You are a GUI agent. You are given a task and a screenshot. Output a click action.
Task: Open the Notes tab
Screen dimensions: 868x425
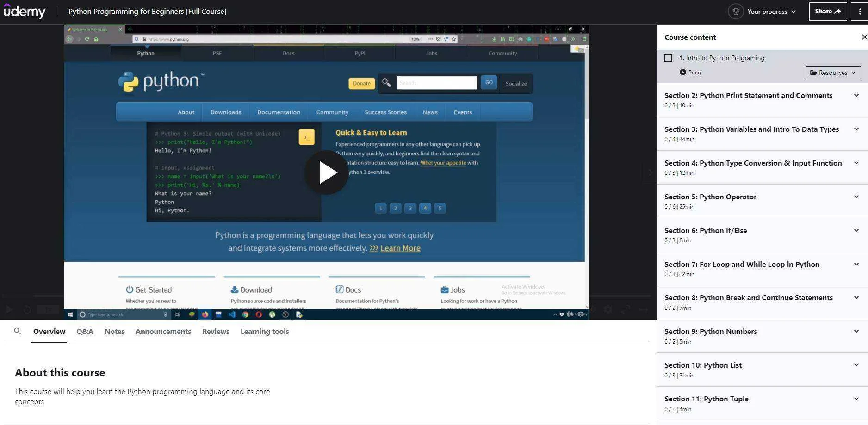(114, 331)
